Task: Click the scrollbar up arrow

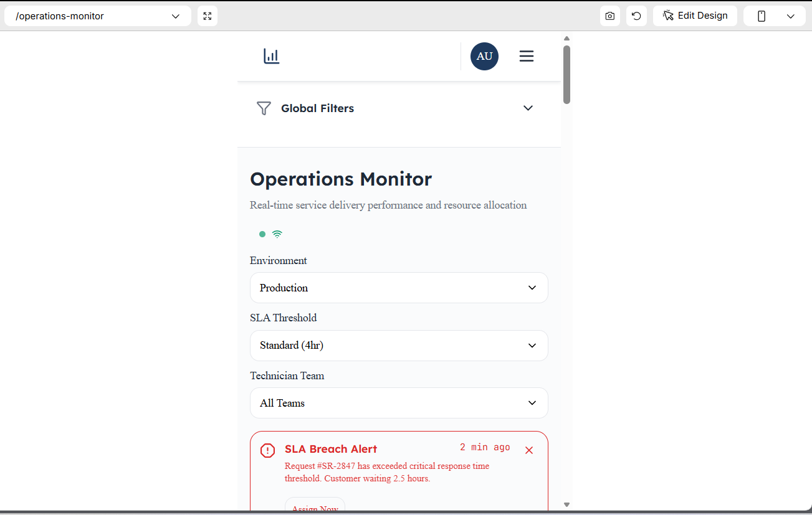Action: click(x=566, y=39)
